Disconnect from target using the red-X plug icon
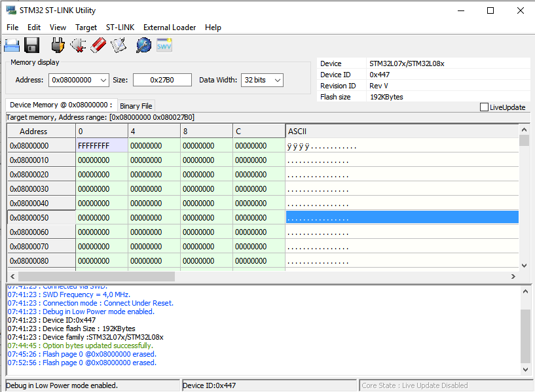The image size is (535, 392). click(78, 45)
